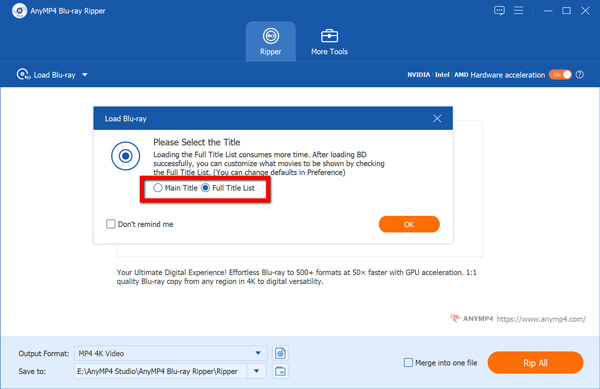This screenshot has height=389, width=600.
Task: Click the orange OK button
Action: (x=409, y=224)
